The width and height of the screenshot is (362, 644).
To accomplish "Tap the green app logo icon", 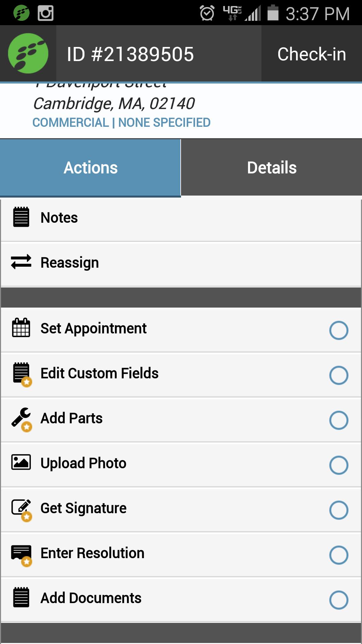I will (x=28, y=54).
